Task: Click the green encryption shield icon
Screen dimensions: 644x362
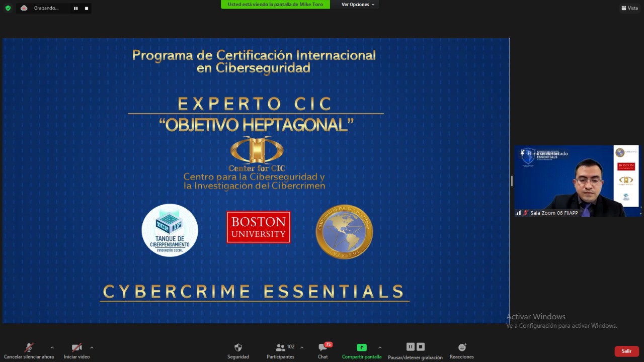Action: [x=8, y=8]
